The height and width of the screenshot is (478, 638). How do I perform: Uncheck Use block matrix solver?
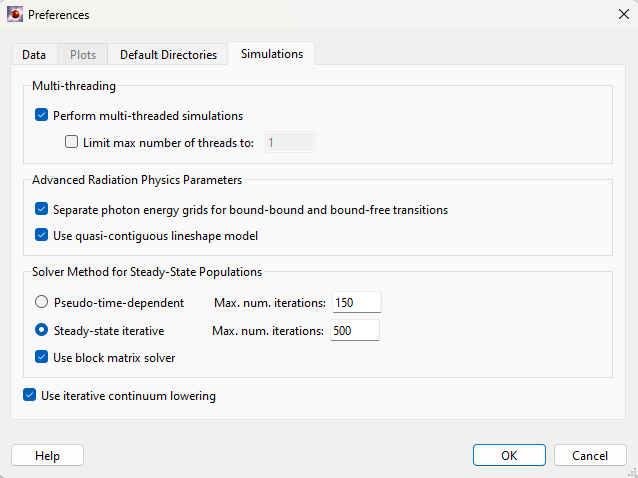pos(41,357)
